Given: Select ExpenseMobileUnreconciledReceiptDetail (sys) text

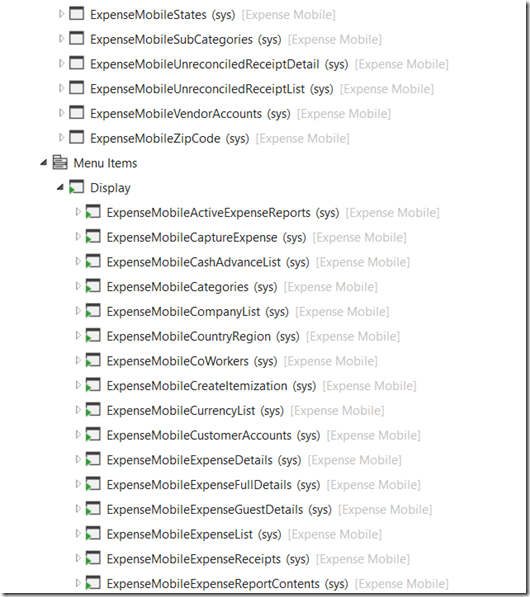Looking at the screenshot, I should 219,64.
